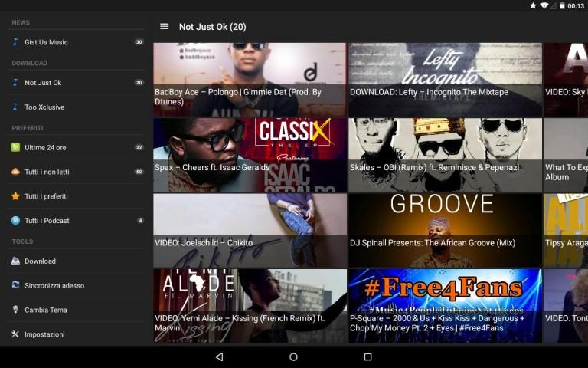
Task: Click the Impostazioni tools icon
Action: pos(15,334)
